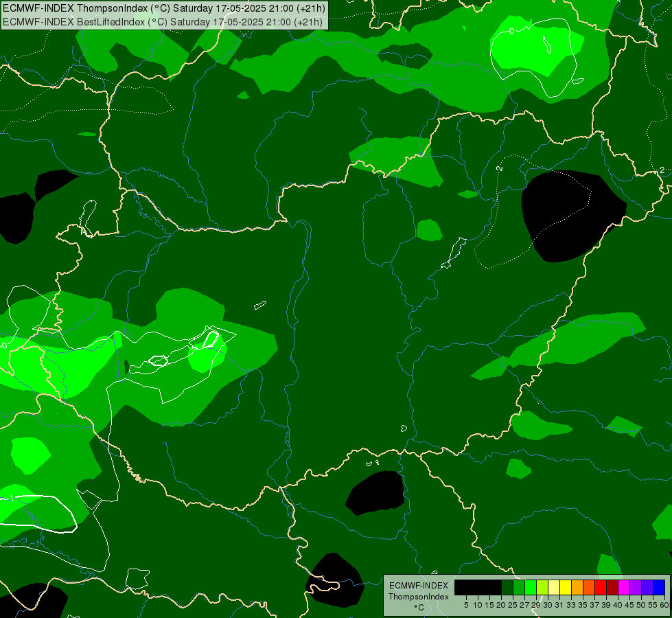Pick the blue 55–60 legend swatch

pos(659,587)
